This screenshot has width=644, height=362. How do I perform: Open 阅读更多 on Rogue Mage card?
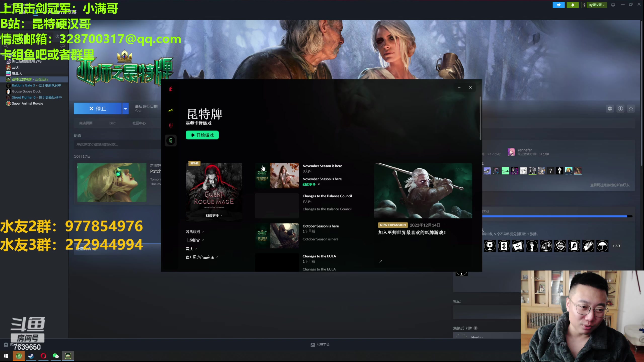(214, 215)
